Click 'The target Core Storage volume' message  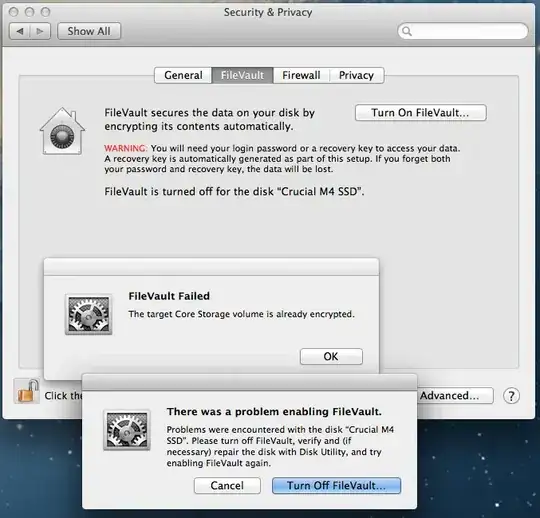(x=241, y=314)
